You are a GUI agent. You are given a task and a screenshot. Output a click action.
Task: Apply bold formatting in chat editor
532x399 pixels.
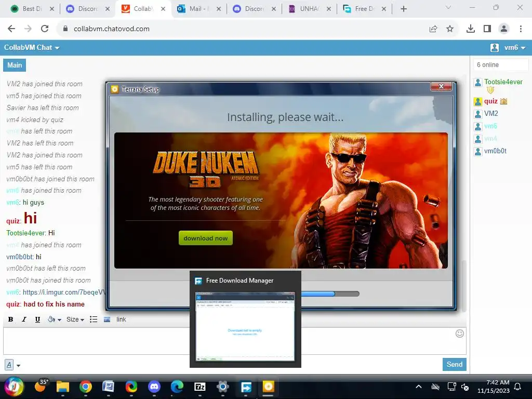(x=10, y=320)
